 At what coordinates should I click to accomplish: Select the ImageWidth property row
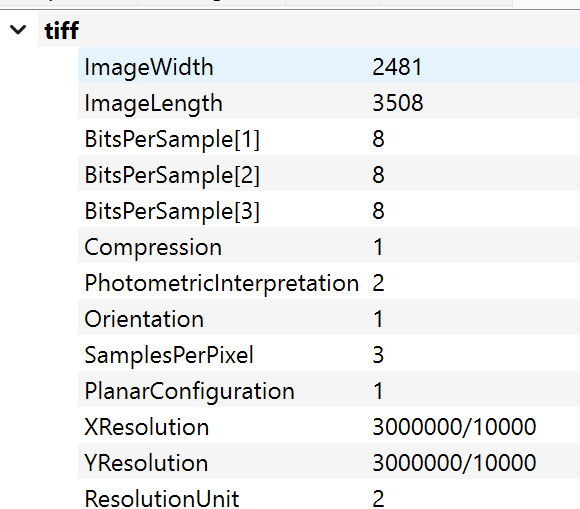click(329, 67)
